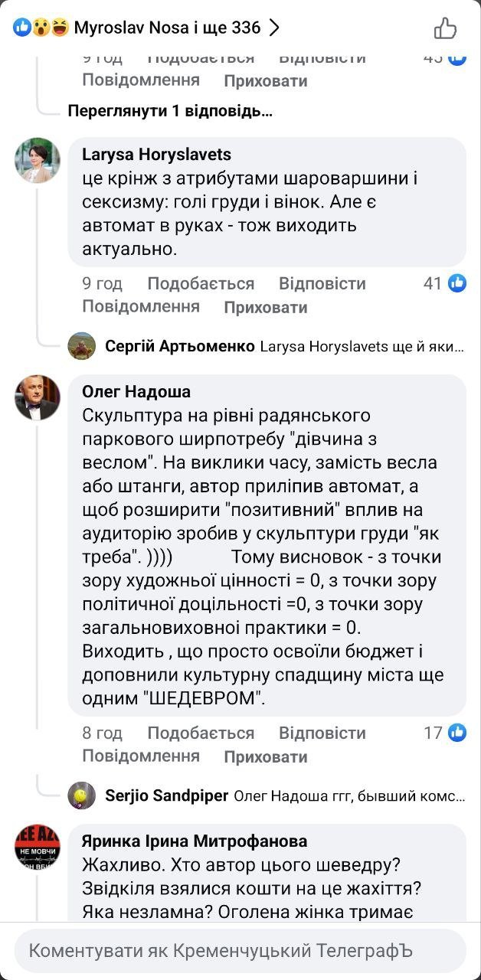Screen dimensions: 481x980
Task: Like Larysa Horyslavets' comment with Подобається
Action: click(201, 284)
